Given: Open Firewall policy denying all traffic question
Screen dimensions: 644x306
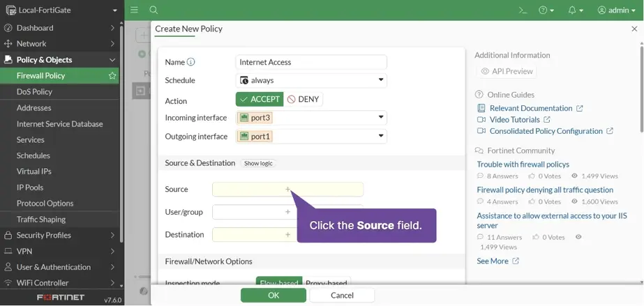Looking at the screenshot, I should [545, 190].
